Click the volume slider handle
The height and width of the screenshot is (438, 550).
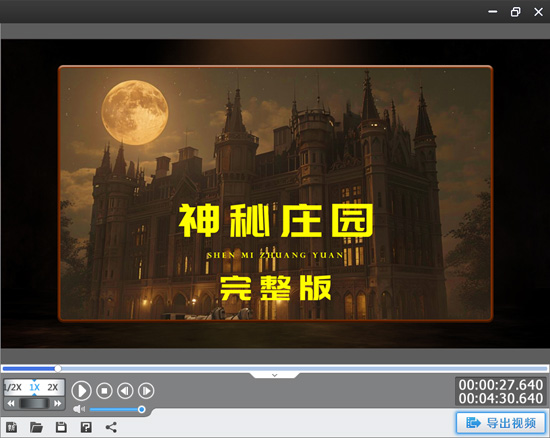point(141,409)
